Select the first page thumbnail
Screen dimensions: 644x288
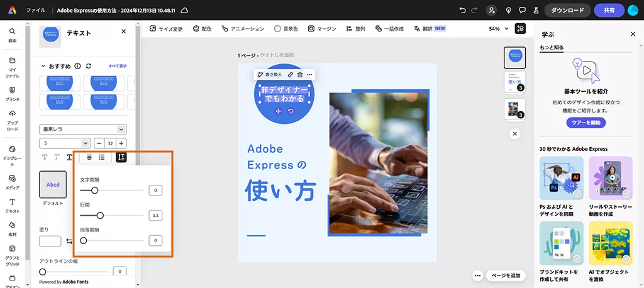[514, 57]
